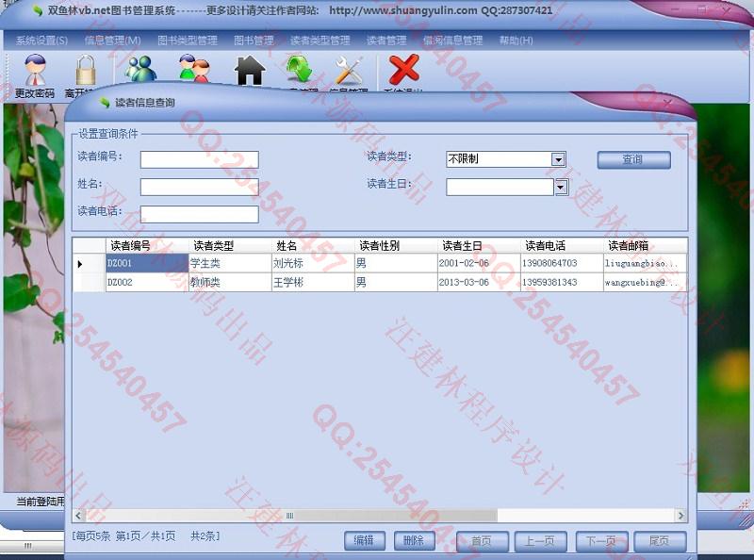Image resolution: width=754 pixels, height=560 pixels.
Task: Click the 读者邮箱 column header
Action: pos(646,246)
